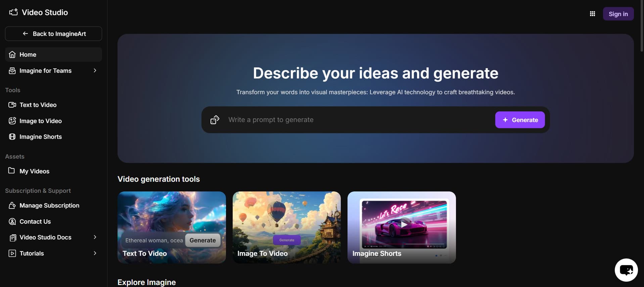
Task: Open the My Videos folder icon
Action: tap(11, 170)
